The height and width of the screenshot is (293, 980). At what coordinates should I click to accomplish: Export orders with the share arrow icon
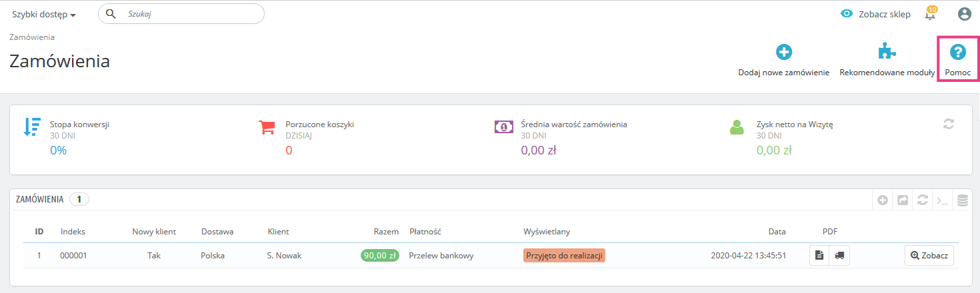[x=903, y=200]
